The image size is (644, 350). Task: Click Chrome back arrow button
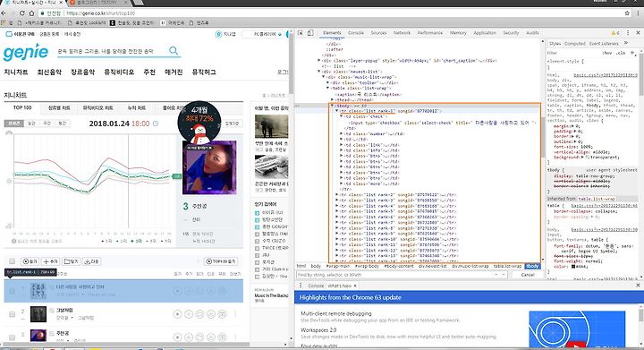tap(4, 13)
